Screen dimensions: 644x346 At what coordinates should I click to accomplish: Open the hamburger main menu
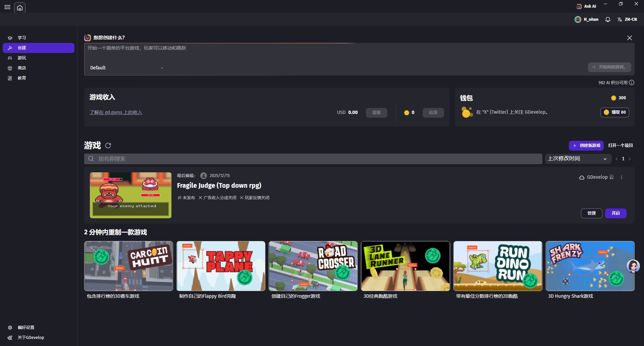(x=7, y=7)
